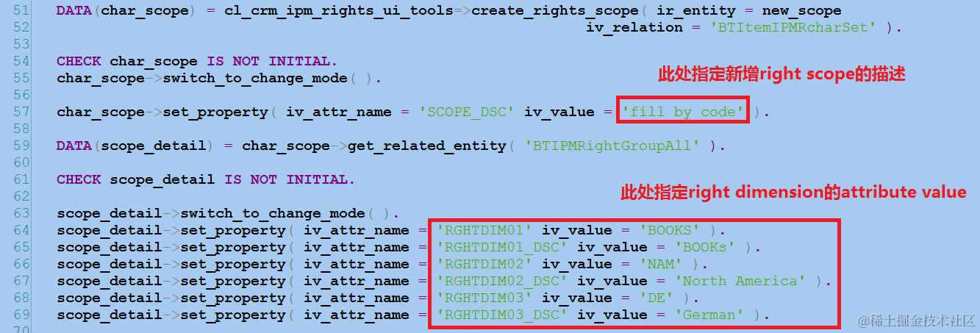Select the 'RGHTDIM02' string on line 66

(485, 264)
